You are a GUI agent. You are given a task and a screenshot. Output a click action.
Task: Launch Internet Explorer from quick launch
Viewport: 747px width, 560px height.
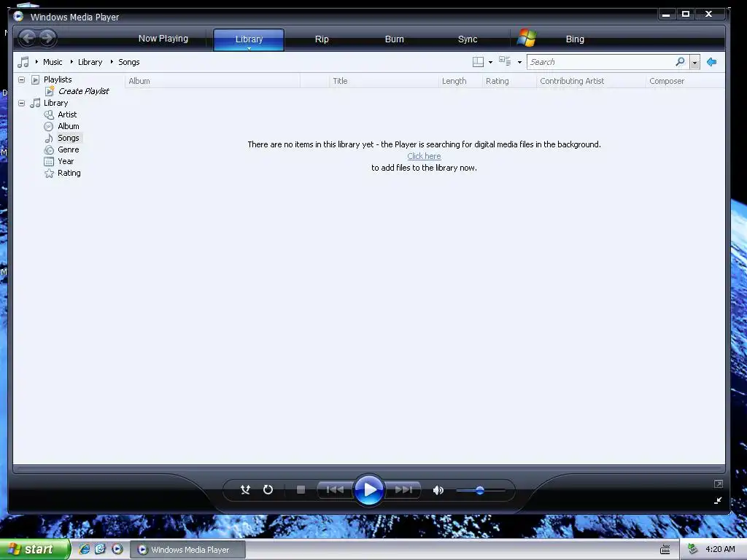pos(85,549)
